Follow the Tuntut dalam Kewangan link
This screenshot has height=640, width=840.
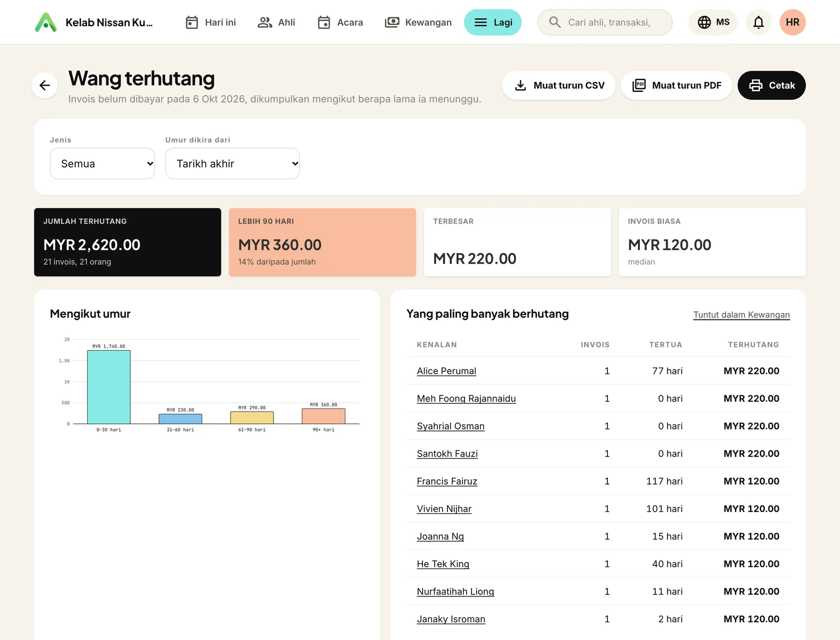(x=741, y=314)
